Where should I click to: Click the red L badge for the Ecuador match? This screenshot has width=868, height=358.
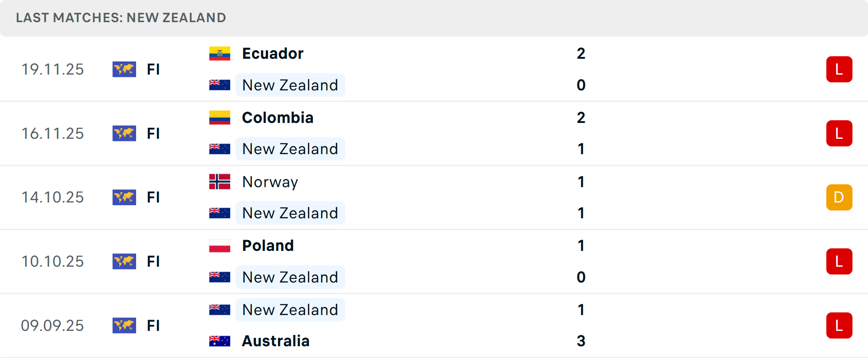pos(839,69)
